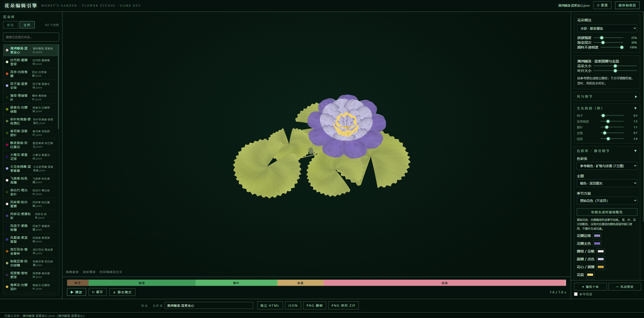
Task: Open the 花瓣主色 color swatch
Action: click(x=597, y=243)
